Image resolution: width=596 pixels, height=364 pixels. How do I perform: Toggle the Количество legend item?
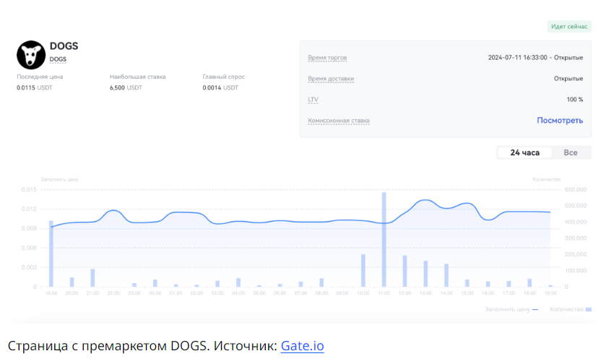coord(571,309)
